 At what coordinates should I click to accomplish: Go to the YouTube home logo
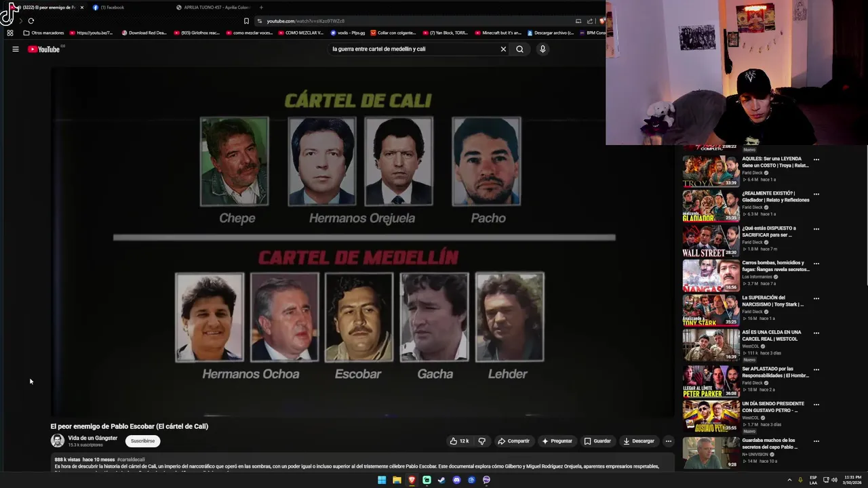(44, 49)
